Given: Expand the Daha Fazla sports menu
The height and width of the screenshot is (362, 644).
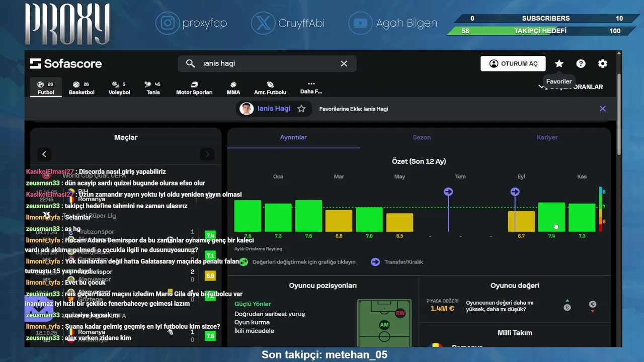Looking at the screenshot, I should pyautogui.click(x=311, y=88).
